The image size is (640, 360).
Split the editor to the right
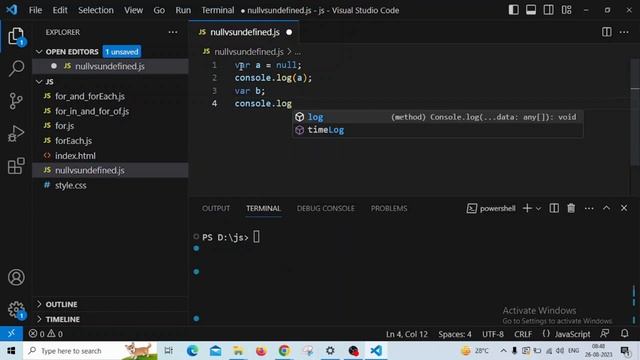607,32
